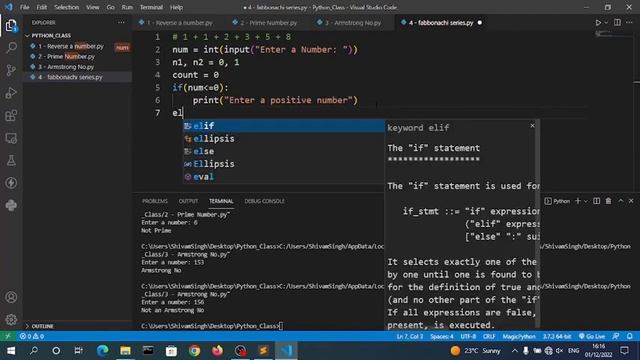
Task: Switch to the OUTPUT panel tab
Action: point(188,201)
